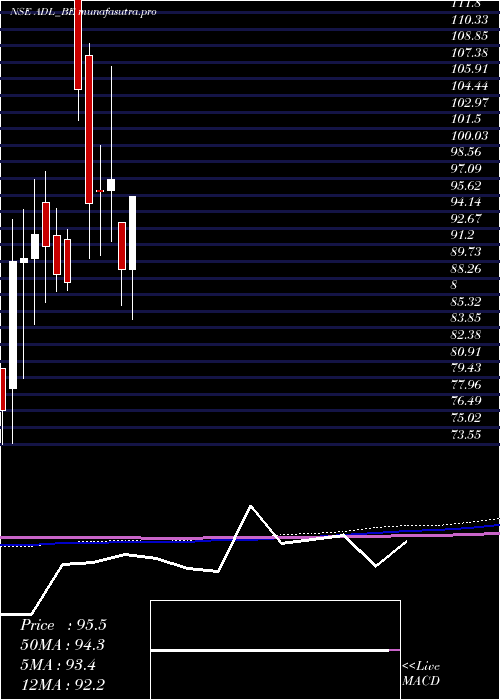This screenshot has width=500, height=700.
Task: Click the long red candle from 107 to 95
Action: (89, 129)
